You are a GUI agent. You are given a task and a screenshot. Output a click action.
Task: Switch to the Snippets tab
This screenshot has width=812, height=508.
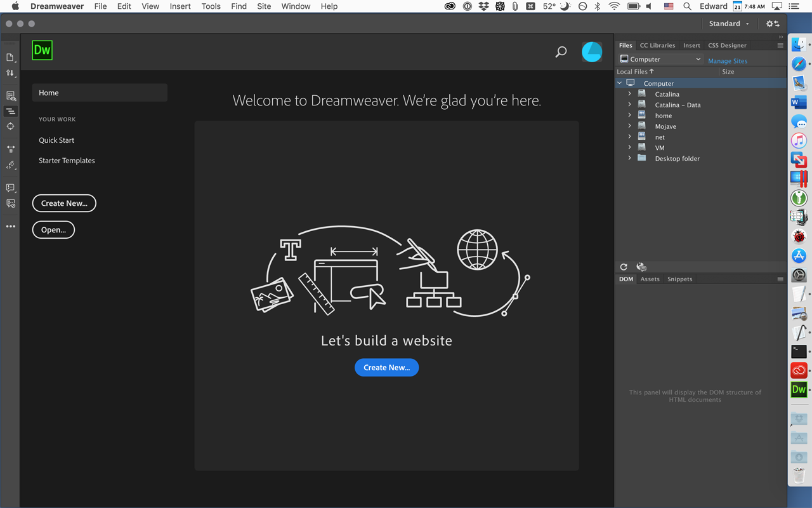pyautogui.click(x=679, y=279)
